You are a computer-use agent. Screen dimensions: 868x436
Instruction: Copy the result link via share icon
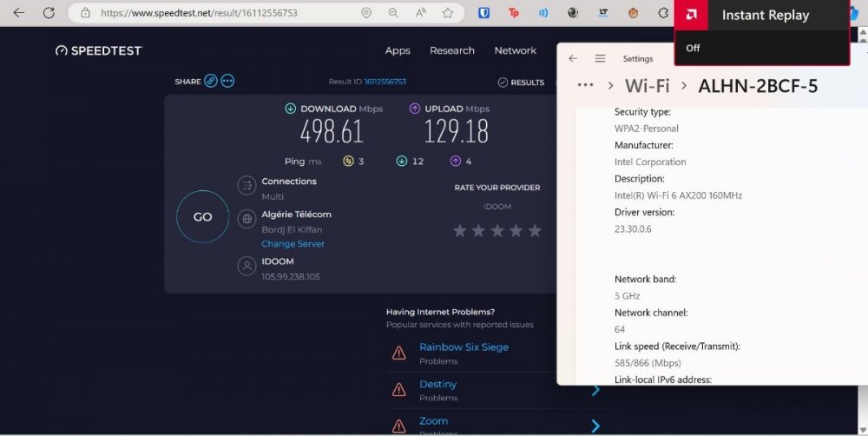211,82
